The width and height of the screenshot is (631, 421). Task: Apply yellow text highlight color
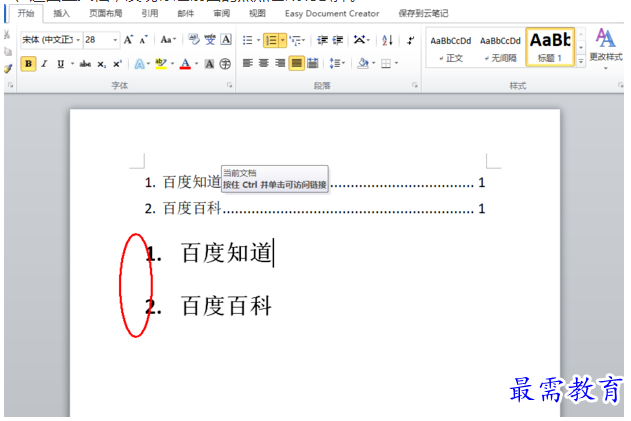pyautogui.click(x=161, y=64)
